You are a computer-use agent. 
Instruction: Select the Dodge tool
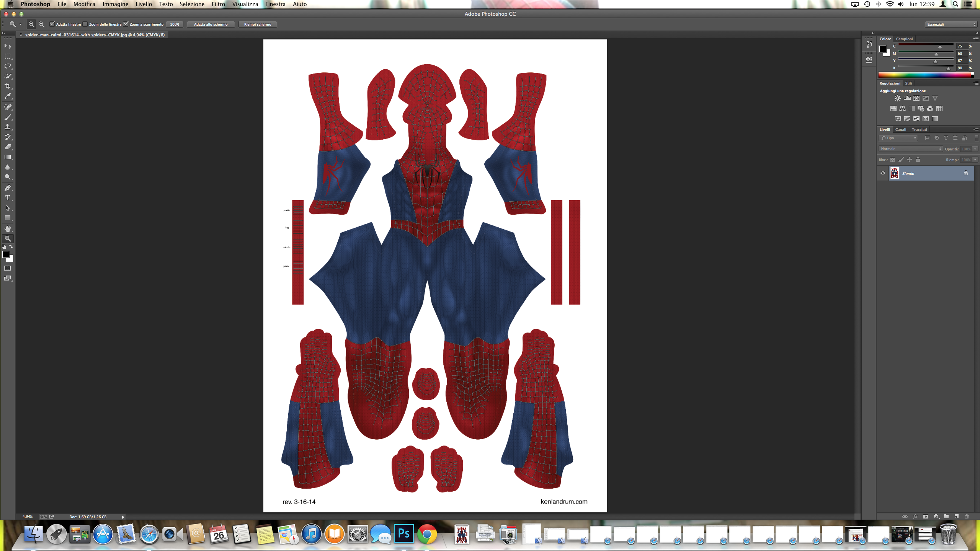pyautogui.click(x=8, y=177)
